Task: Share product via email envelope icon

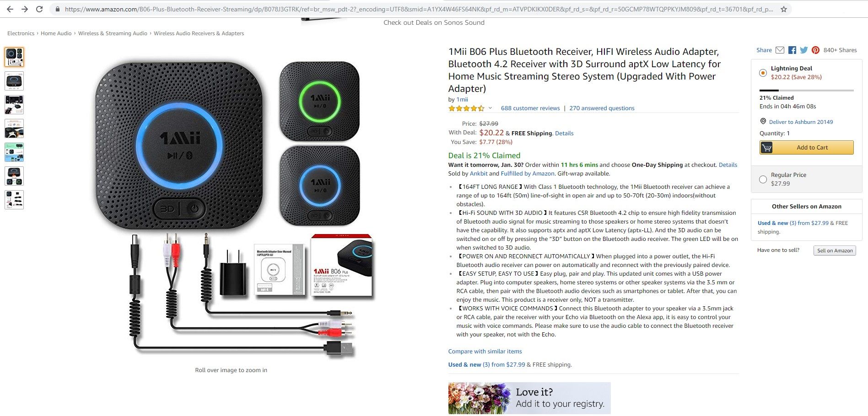Action: click(x=780, y=50)
